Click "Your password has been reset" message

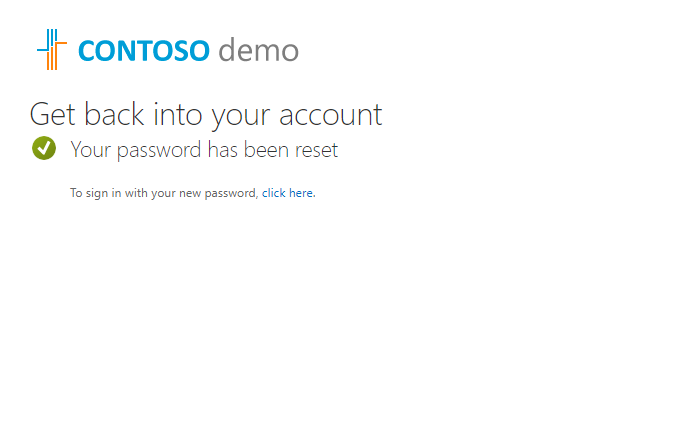click(204, 150)
